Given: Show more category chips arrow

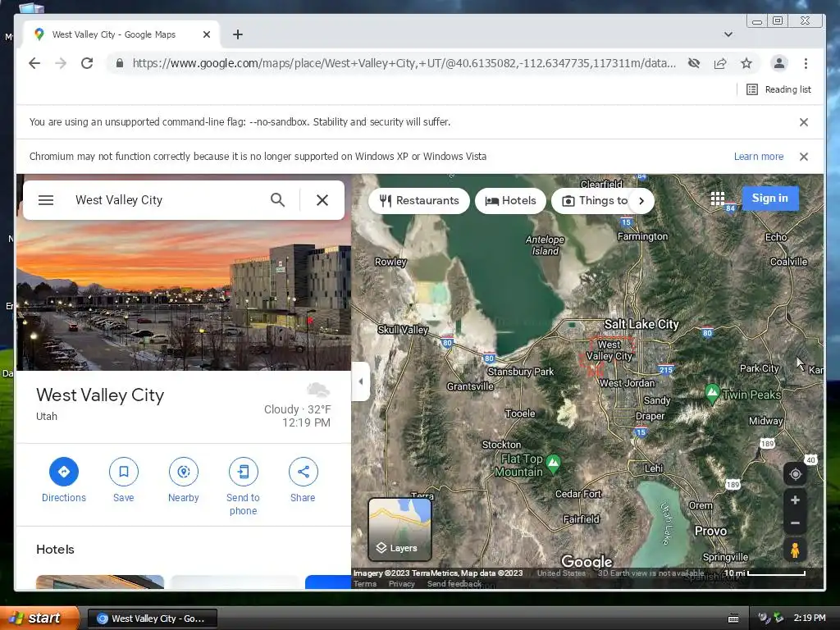Looking at the screenshot, I should tap(641, 201).
